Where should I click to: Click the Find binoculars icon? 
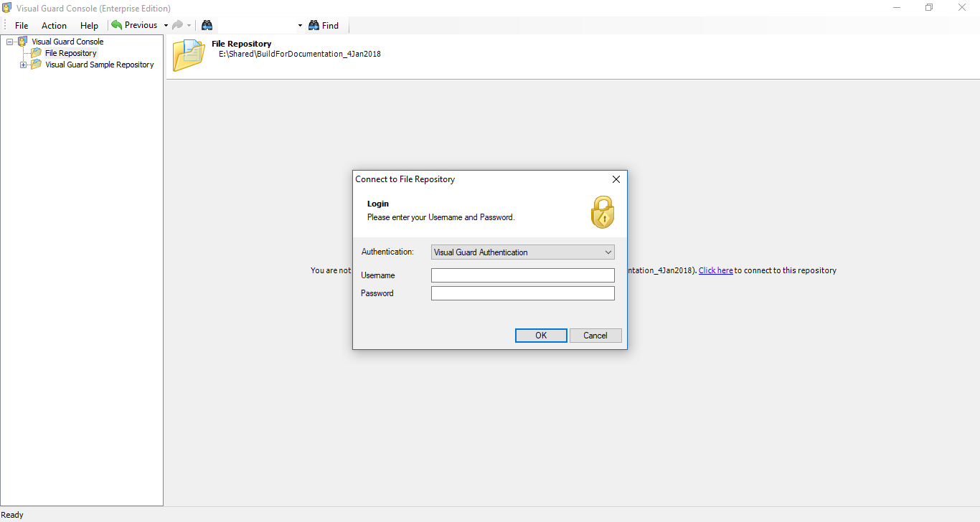(314, 25)
